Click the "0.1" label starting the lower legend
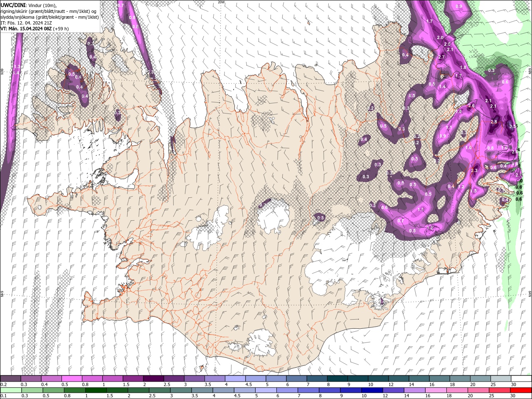 pos(3,396)
